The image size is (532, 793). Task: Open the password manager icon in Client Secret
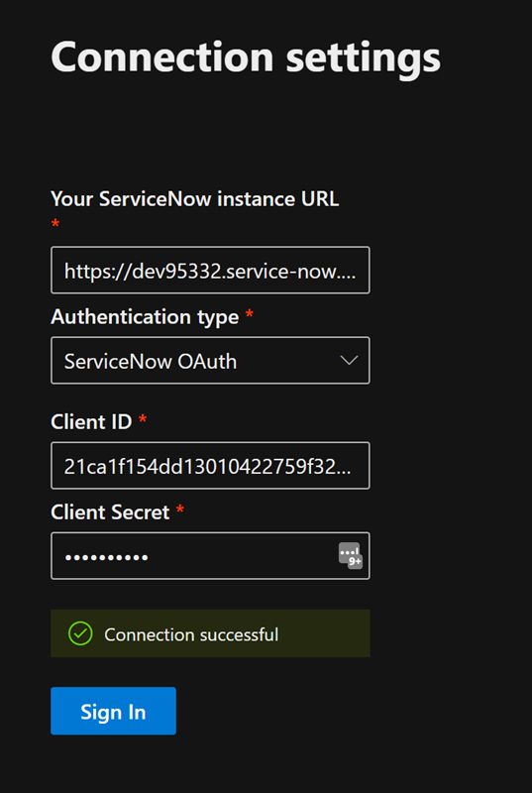350,555
